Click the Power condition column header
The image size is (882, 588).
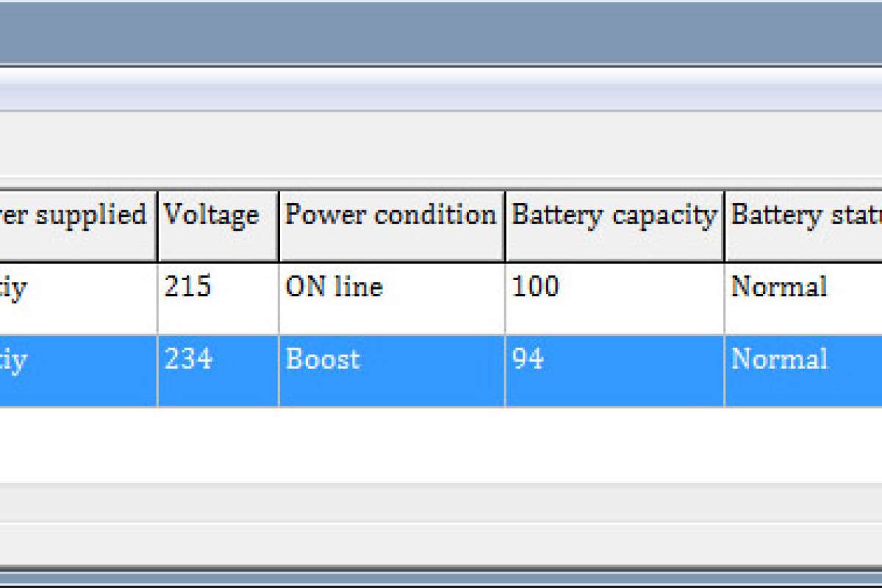[x=391, y=225]
